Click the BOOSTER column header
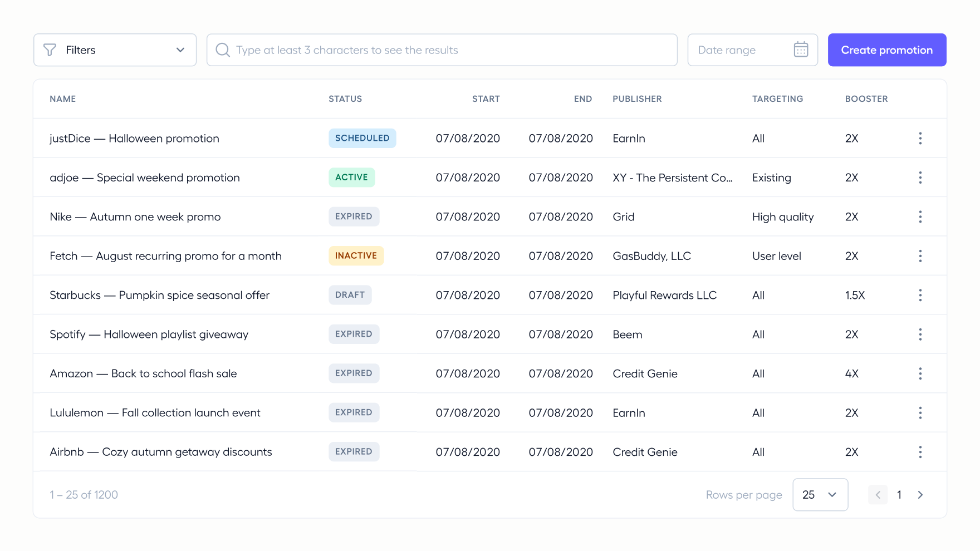 866,99
